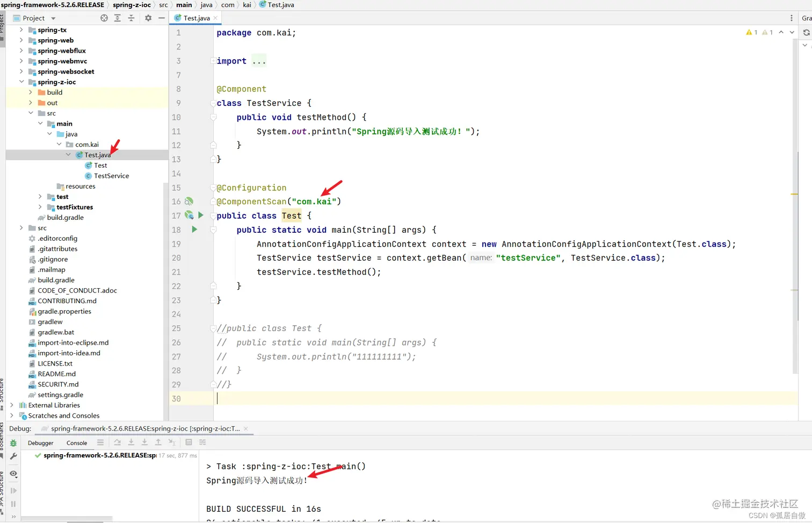The height and width of the screenshot is (523, 812).
Task: Open debug wrench settings icon
Action: pos(13,456)
